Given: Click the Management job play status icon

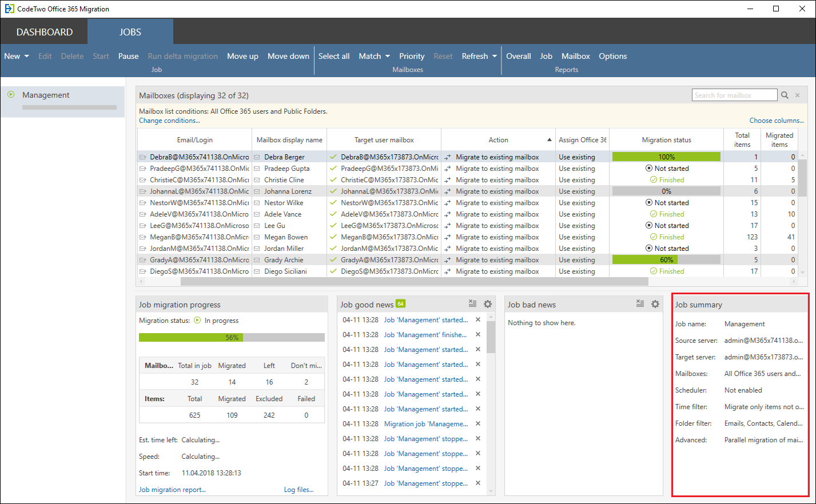Looking at the screenshot, I should point(11,95).
